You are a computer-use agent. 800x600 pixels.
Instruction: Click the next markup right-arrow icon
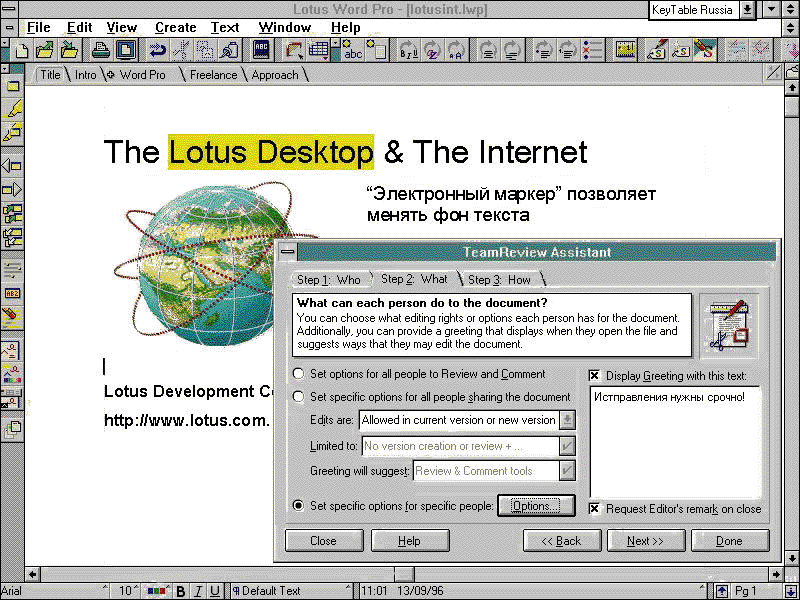[12, 190]
